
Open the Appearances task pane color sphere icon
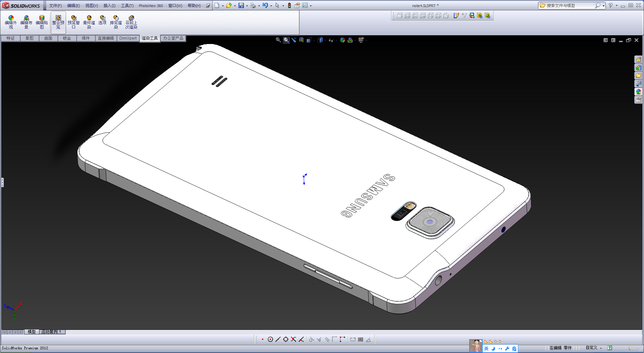pyautogui.click(x=638, y=92)
